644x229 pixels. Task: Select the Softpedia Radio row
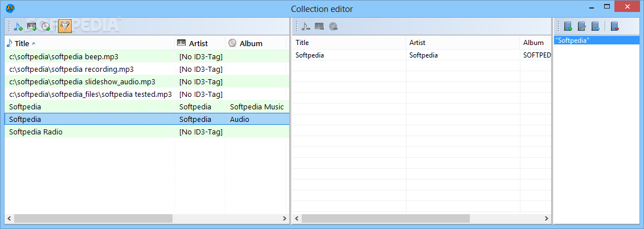(x=147, y=132)
